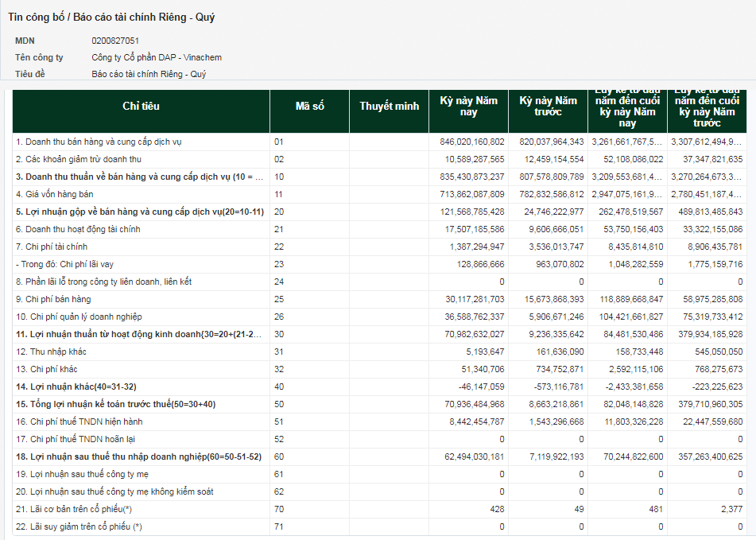Click page title 'Tin công bố / Báo cáo tài chính Riêng - Quý'

pos(111,17)
